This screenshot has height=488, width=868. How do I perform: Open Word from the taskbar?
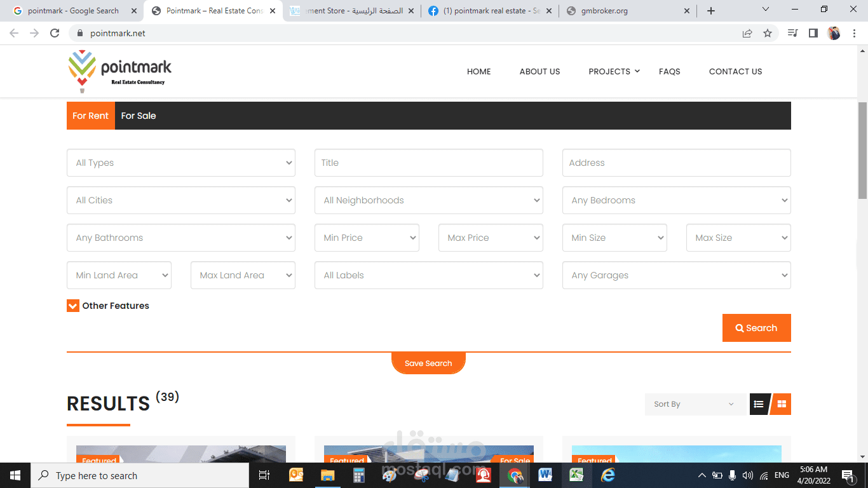(x=545, y=475)
